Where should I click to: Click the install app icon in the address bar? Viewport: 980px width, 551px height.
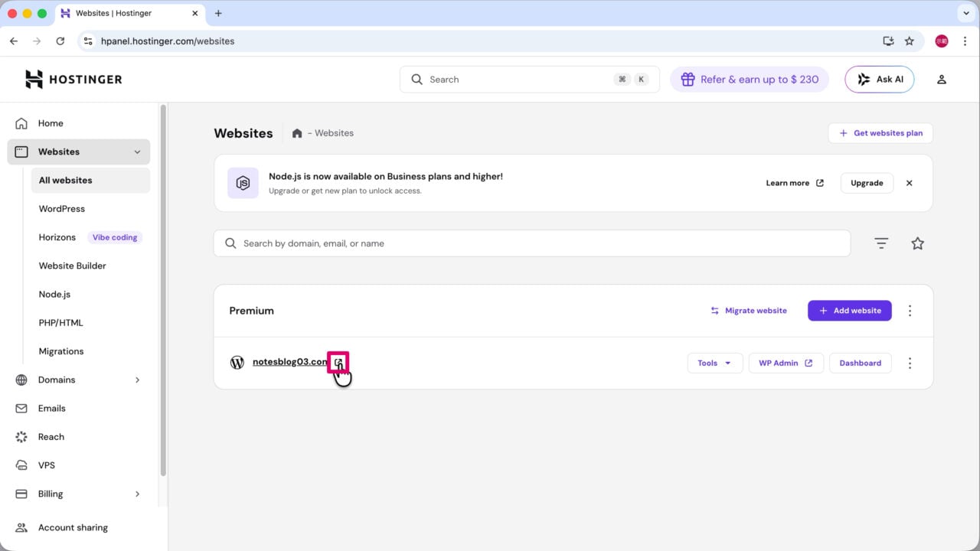[x=888, y=41]
